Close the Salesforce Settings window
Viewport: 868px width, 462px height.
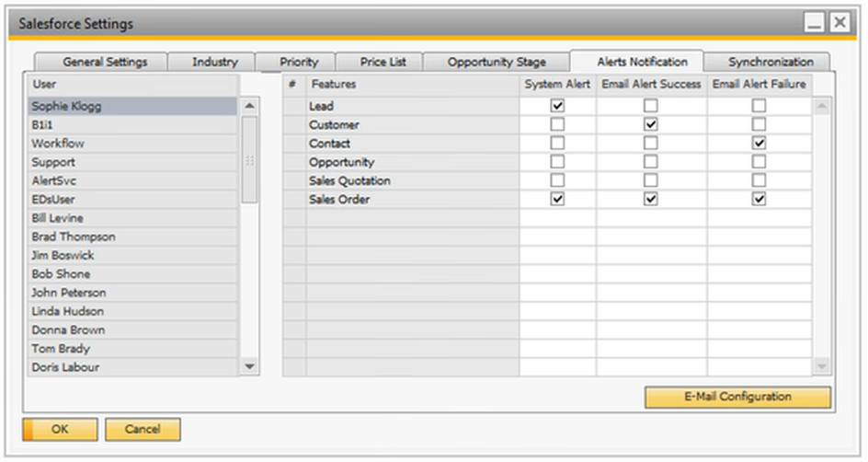839,24
